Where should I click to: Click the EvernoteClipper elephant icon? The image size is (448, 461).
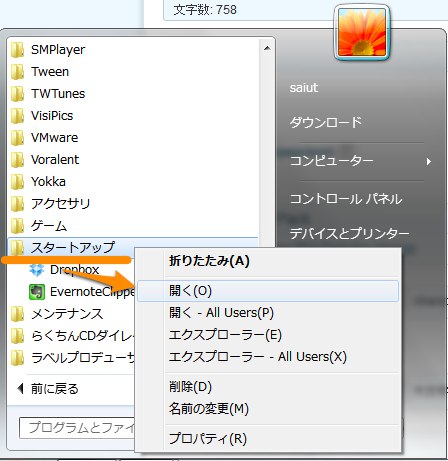(x=37, y=292)
